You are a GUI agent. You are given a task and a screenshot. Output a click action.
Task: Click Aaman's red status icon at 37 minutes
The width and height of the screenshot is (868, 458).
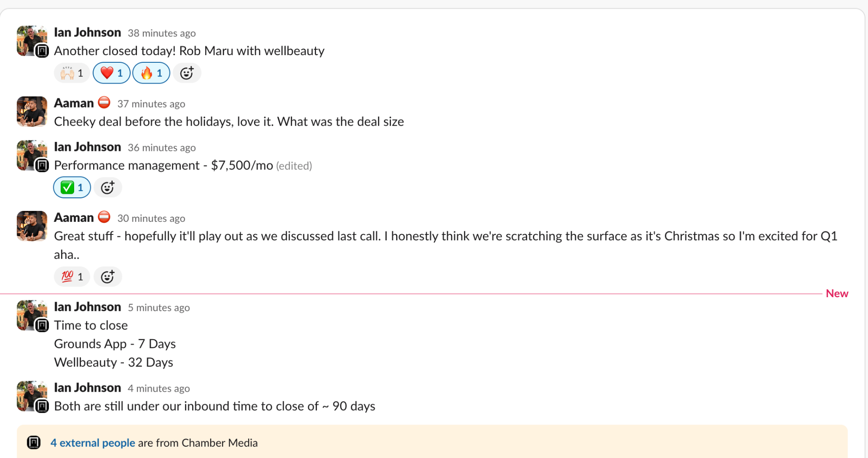[x=104, y=103]
